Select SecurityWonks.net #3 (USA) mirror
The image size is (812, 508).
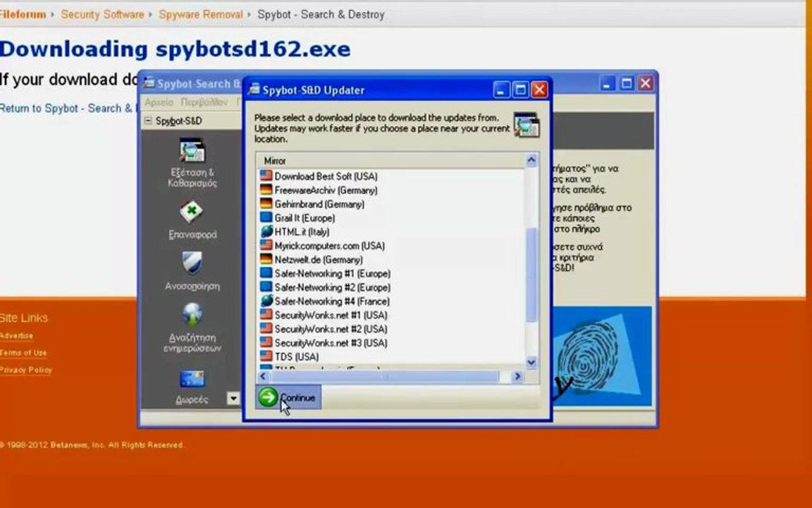[331, 343]
